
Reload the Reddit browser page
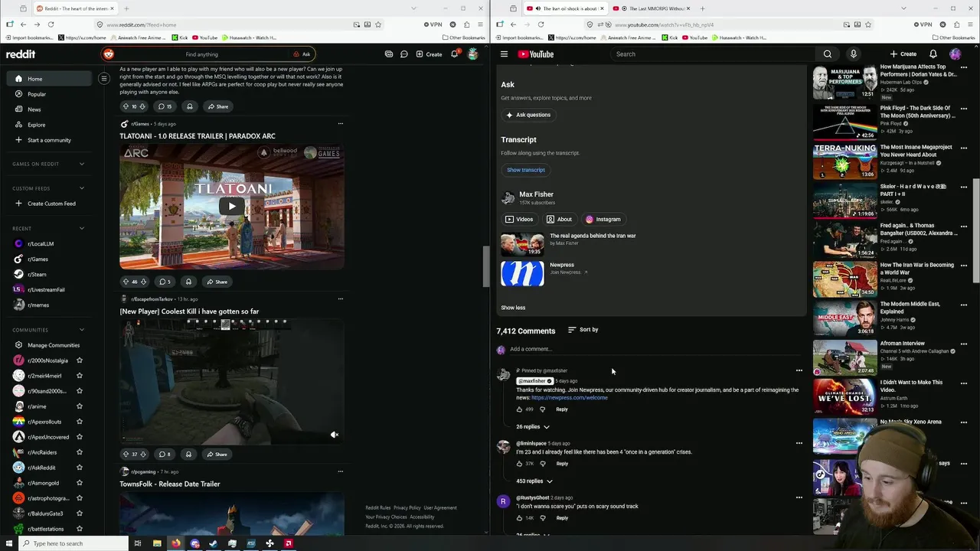pos(51,24)
